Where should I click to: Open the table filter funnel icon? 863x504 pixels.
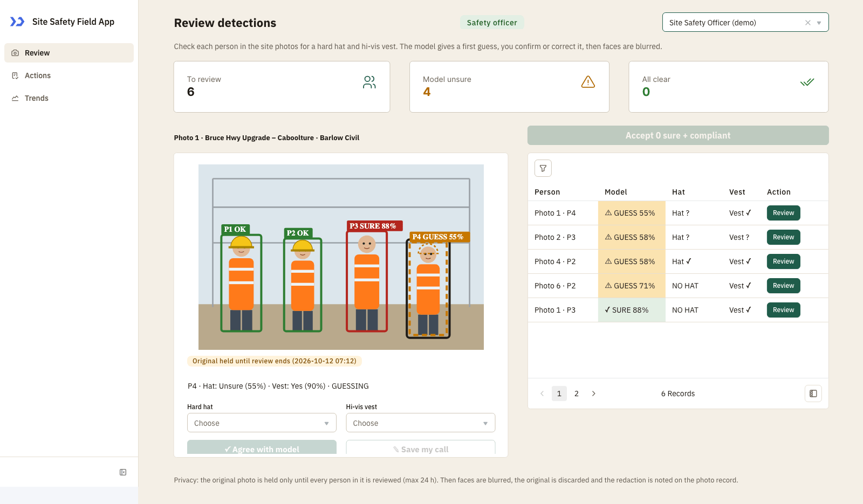coord(543,168)
